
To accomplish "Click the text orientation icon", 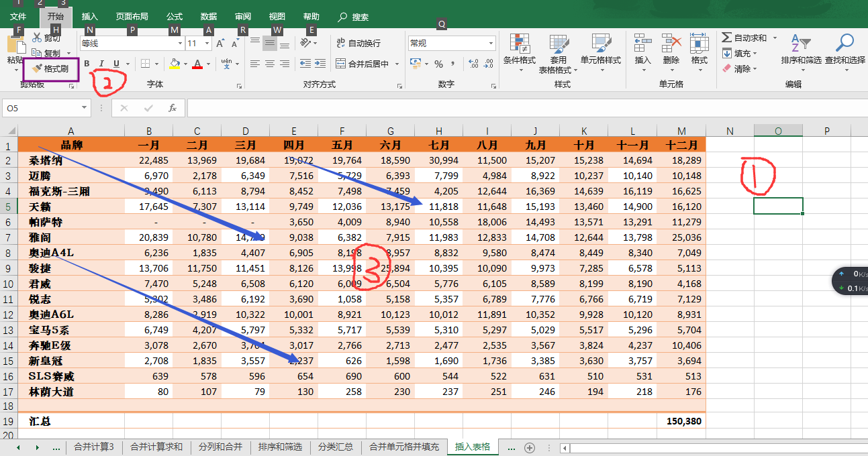I will tap(305, 43).
